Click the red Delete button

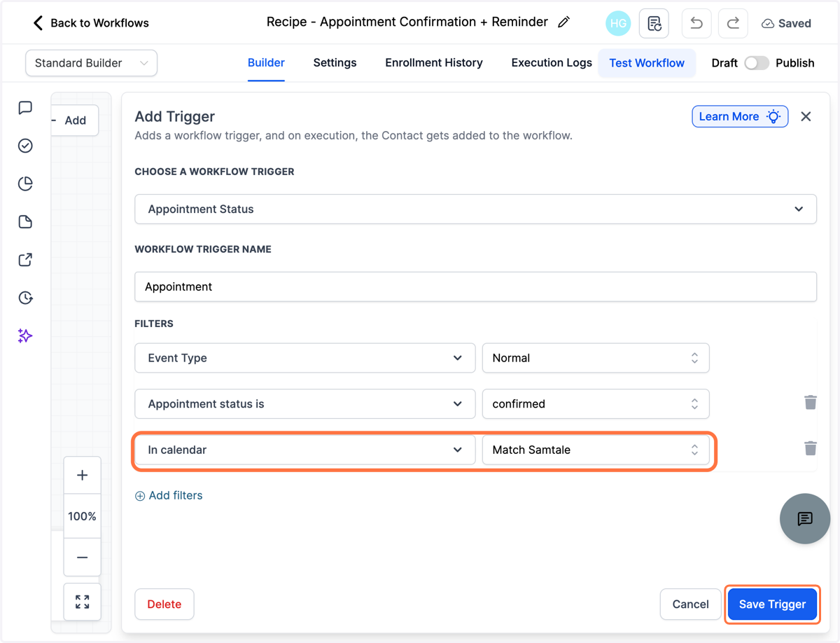click(164, 604)
